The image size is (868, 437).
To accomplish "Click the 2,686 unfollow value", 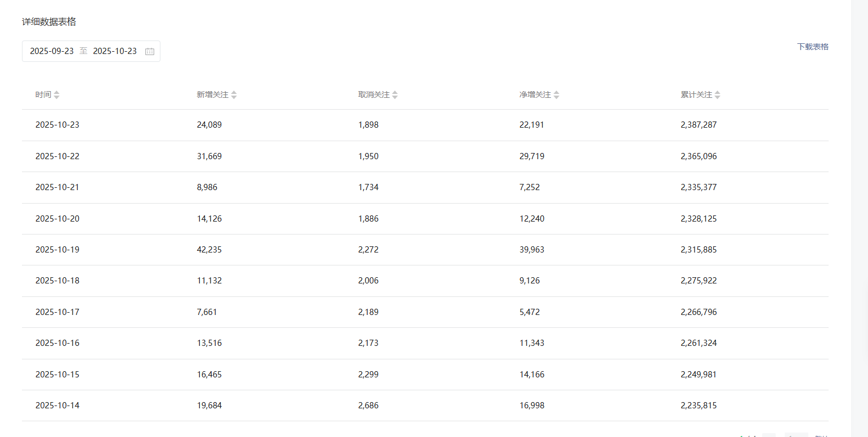I will [x=368, y=406].
